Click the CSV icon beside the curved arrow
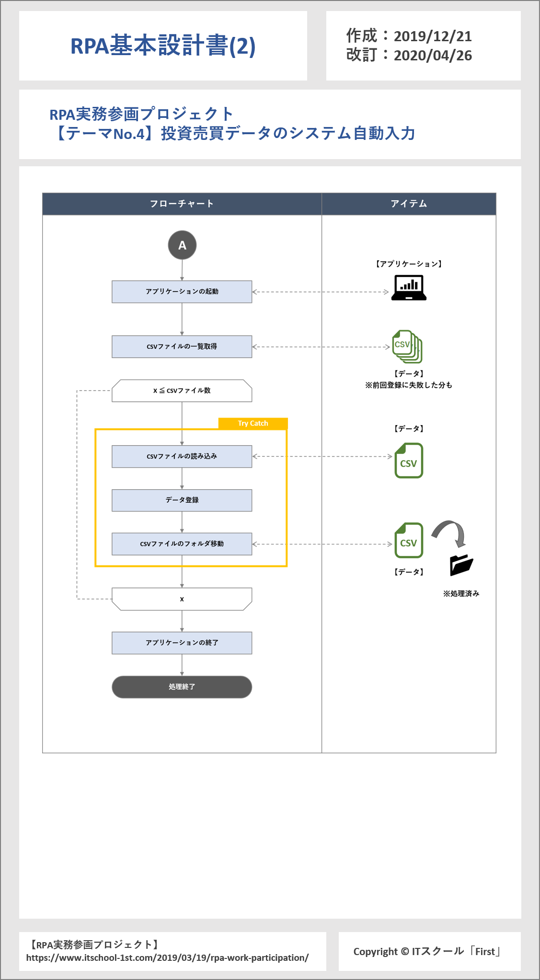The width and height of the screenshot is (540, 980). pyautogui.click(x=409, y=540)
